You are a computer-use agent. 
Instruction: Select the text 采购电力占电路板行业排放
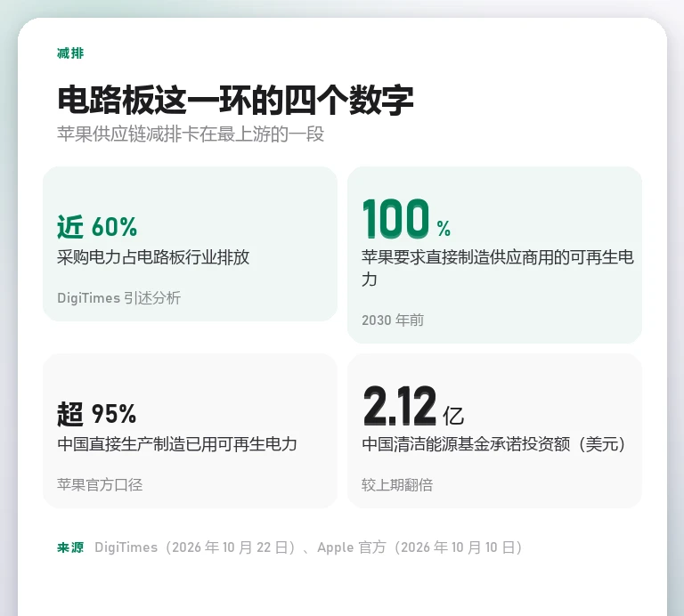(152, 257)
